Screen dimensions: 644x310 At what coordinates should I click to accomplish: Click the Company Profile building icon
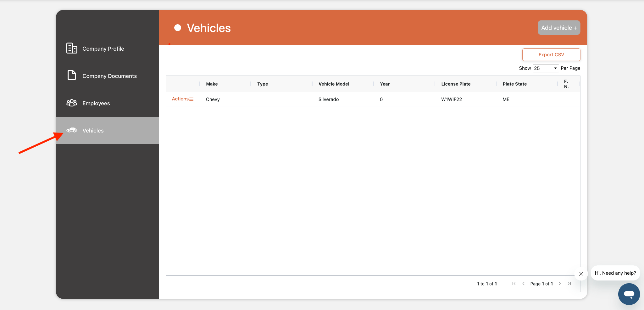tap(72, 48)
